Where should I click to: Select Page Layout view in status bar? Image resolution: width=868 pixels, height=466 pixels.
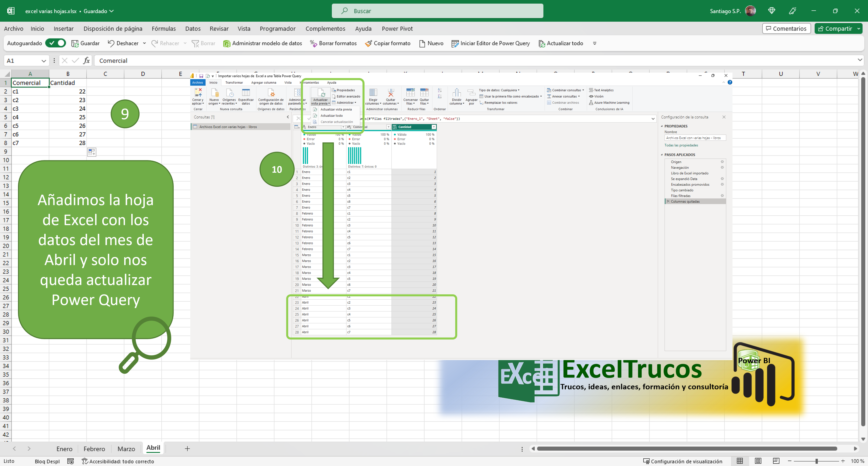coord(758,461)
